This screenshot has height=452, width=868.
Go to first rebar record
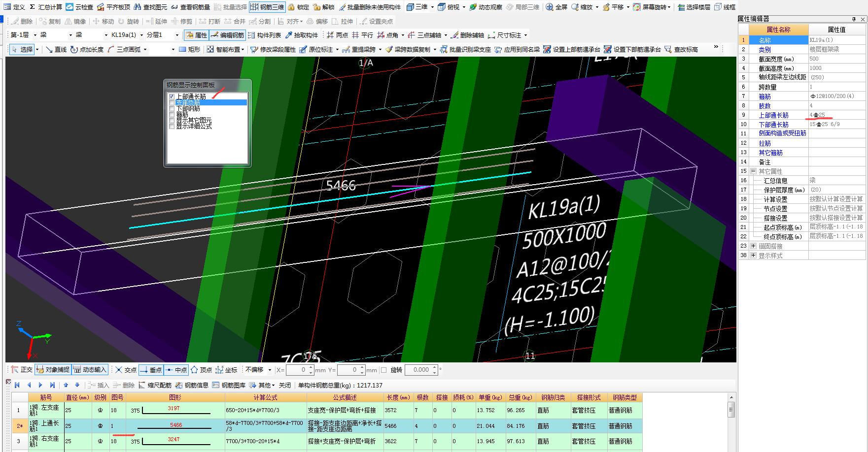pos(17,385)
